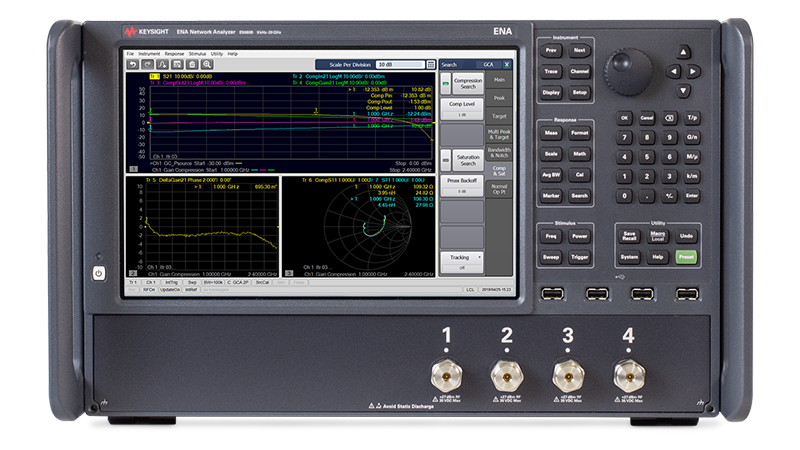Click test port 4 connector
This screenshot has width=800, height=450.
coord(629,376)
